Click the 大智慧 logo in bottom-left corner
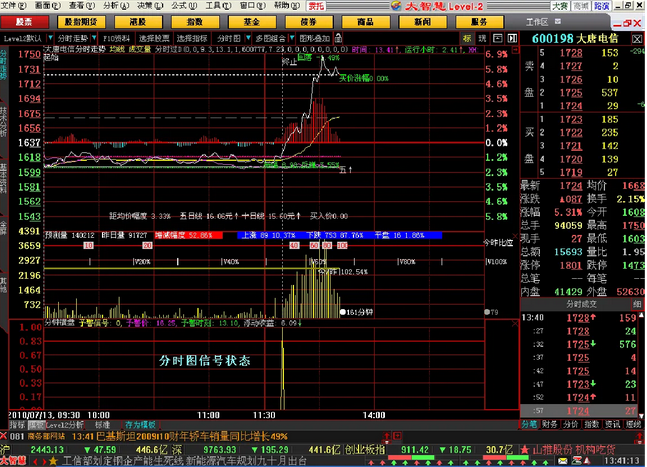The width and height of the screenshot is (647, 467). 14,461
